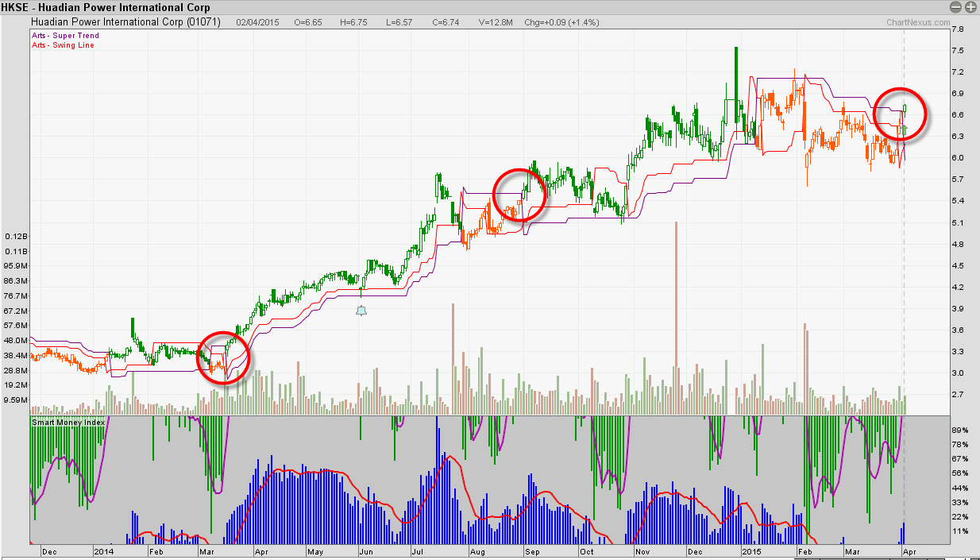Click the 89% Smart Money axis label

click(959, 430)
